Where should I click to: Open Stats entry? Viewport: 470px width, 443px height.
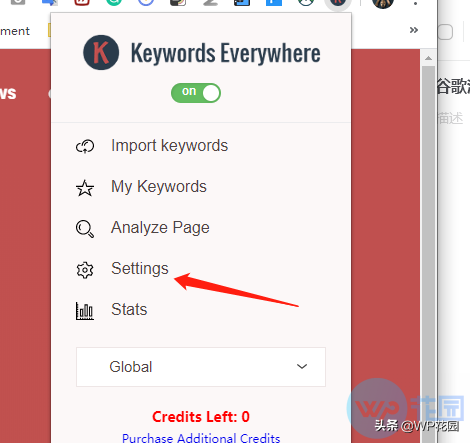pyautogui.click(x=129, y=309)
